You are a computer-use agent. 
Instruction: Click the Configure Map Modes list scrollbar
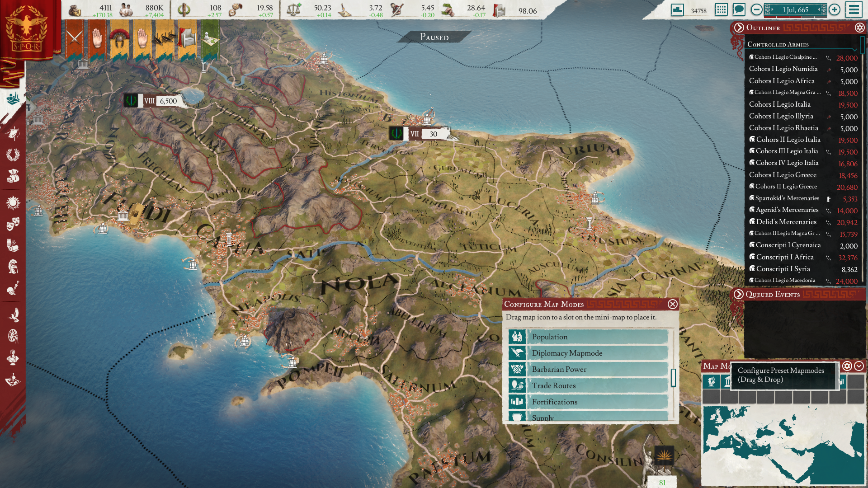[x=673, y=378]
